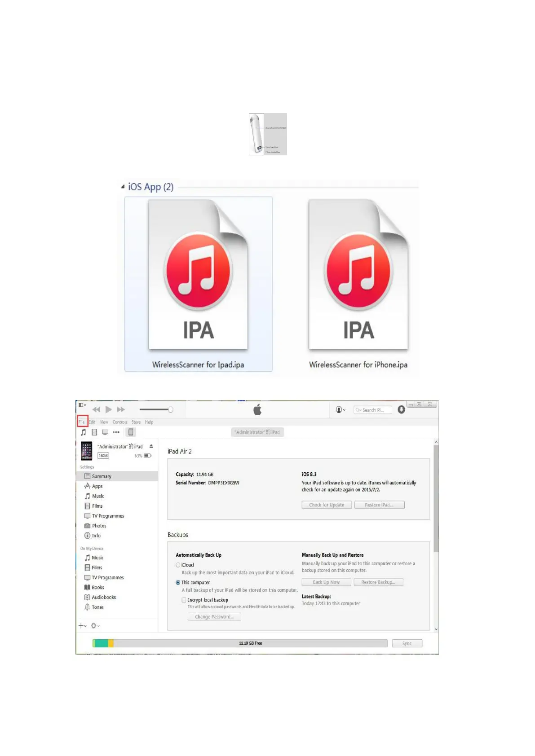The image size is (535, 756).
Task: Click Restore iPad... button
Action: coord(379,505)
